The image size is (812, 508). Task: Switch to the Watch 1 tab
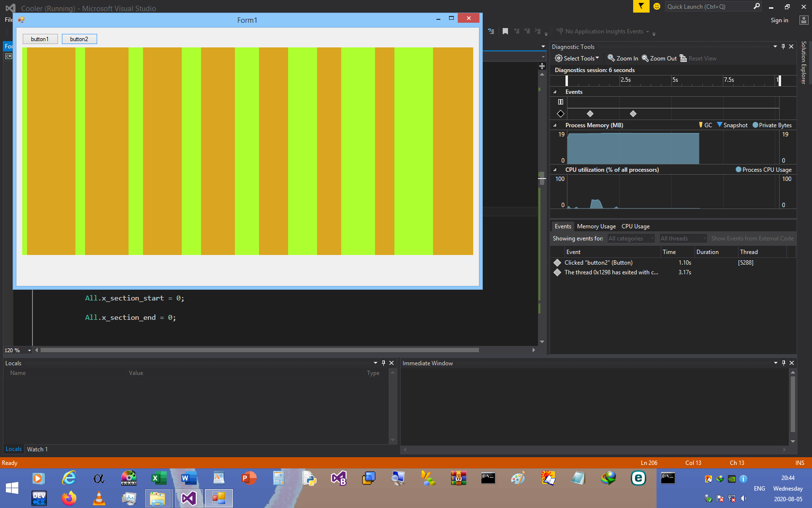(x=37, y=449)
